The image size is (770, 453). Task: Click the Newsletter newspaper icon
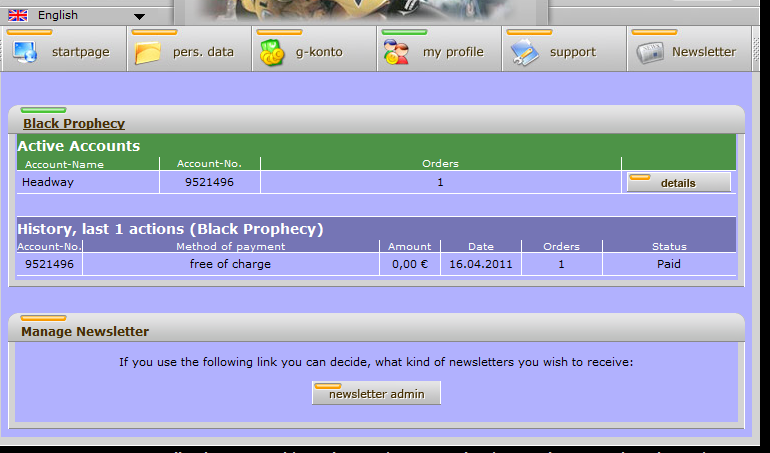tap(650, 53)
